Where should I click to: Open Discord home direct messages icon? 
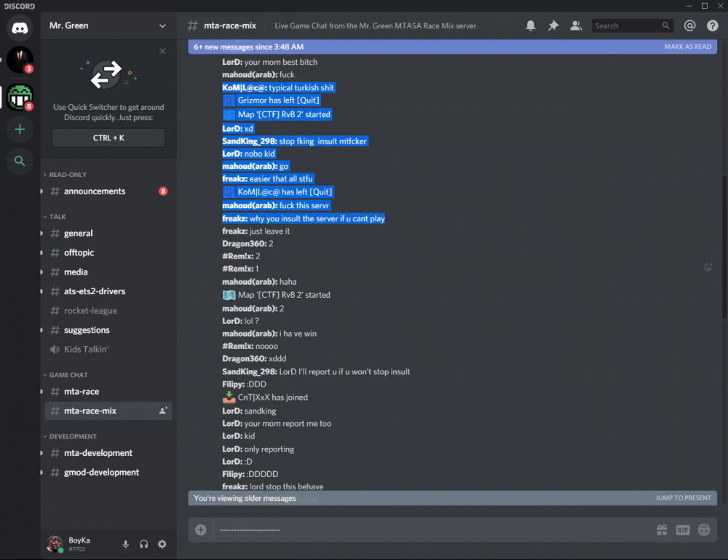click(x=20, y=28)
